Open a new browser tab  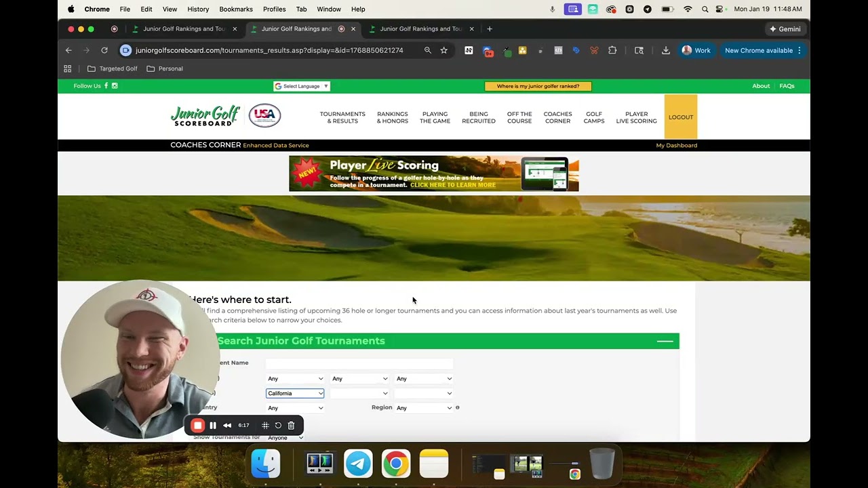[490, 28]
